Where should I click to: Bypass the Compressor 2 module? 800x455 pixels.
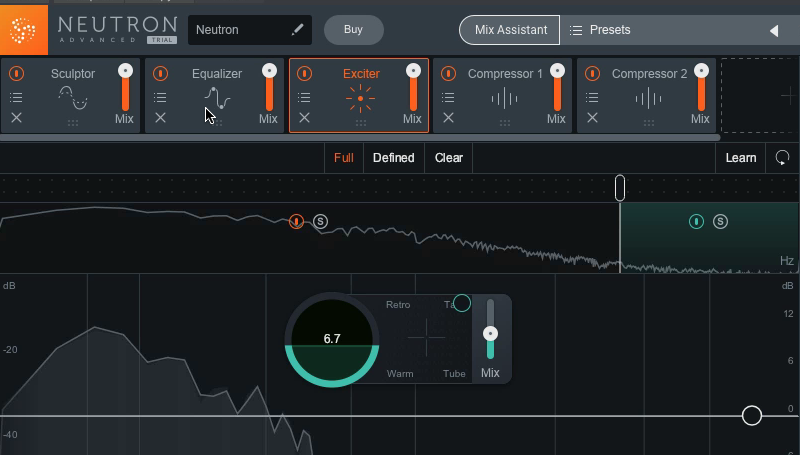pos(592,73)
